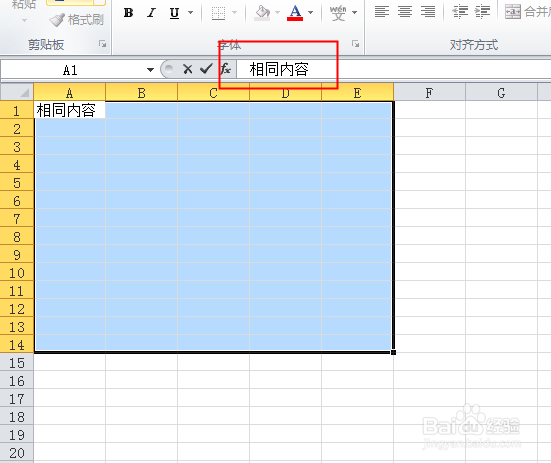Click the Select All corner button
551x463 pixels.
17,92
